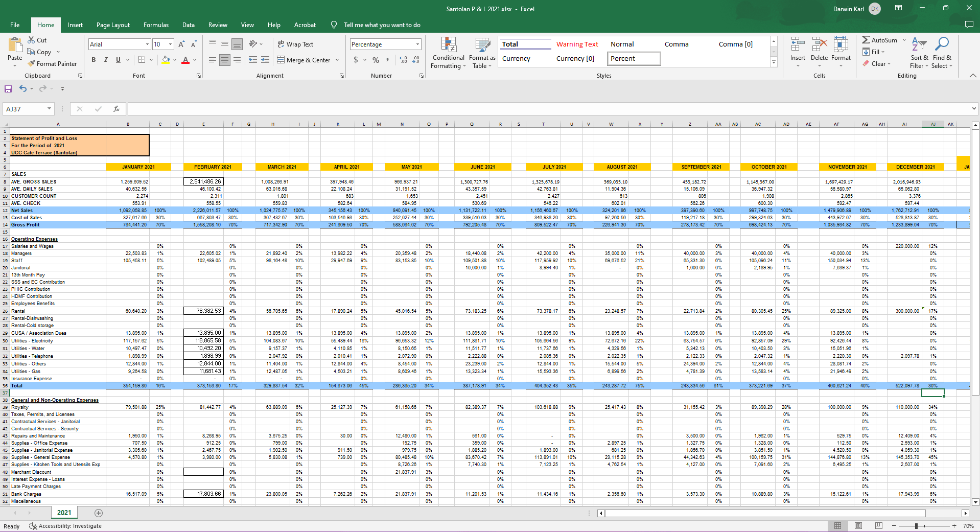The image size is (980, 532).
Task: Switch to the Page Layout tab
Action: pos(113,25)
